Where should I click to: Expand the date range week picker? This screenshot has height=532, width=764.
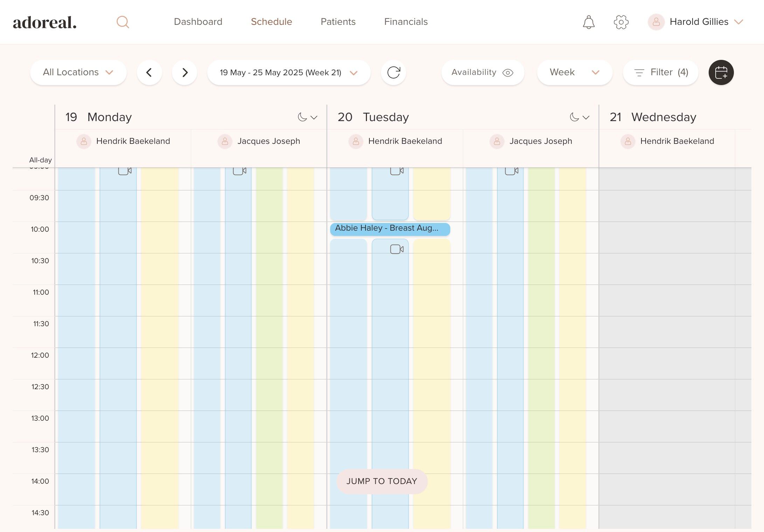point(289,72)
